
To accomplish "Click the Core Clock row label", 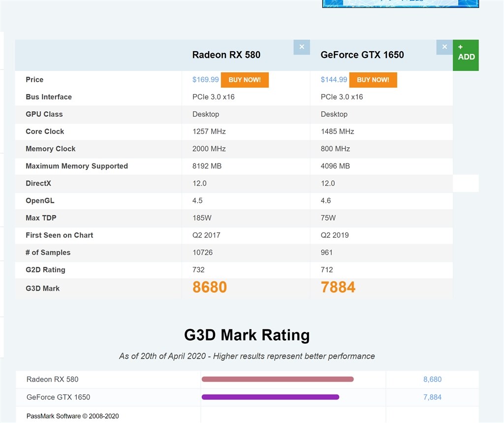I will pos(45,131).
